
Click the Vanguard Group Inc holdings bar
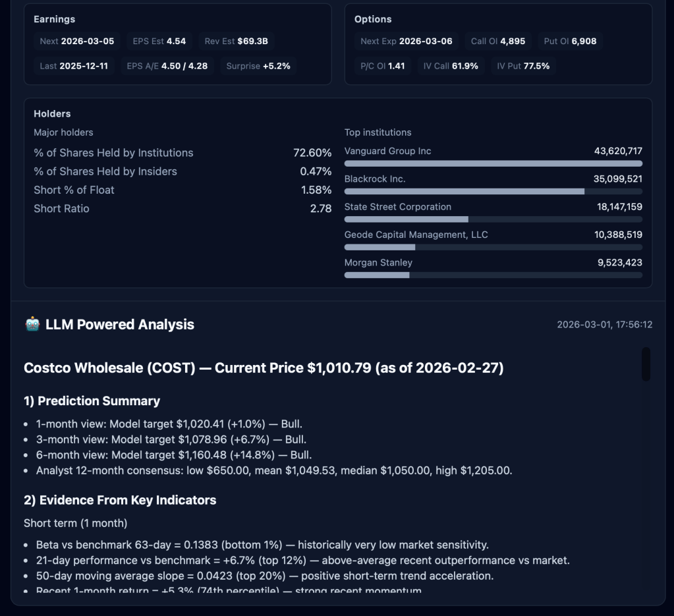(x=493, y=163)
